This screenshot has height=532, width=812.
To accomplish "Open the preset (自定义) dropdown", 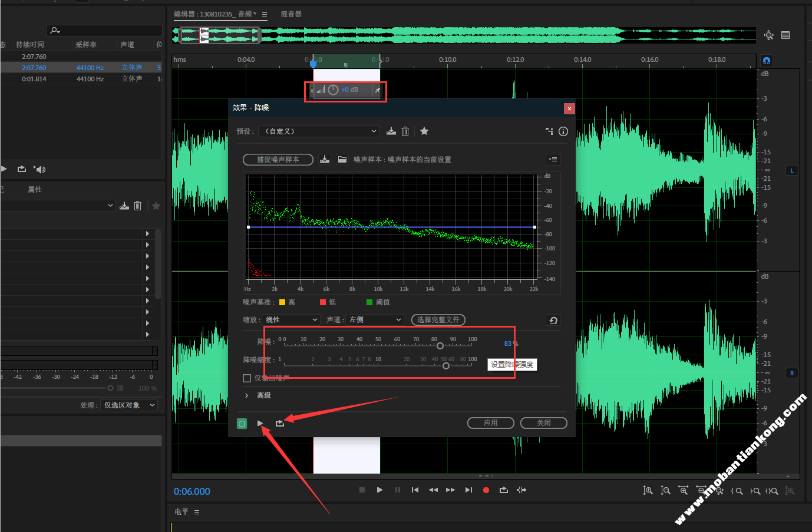I will pyautogui.click(x=318, y=131).
